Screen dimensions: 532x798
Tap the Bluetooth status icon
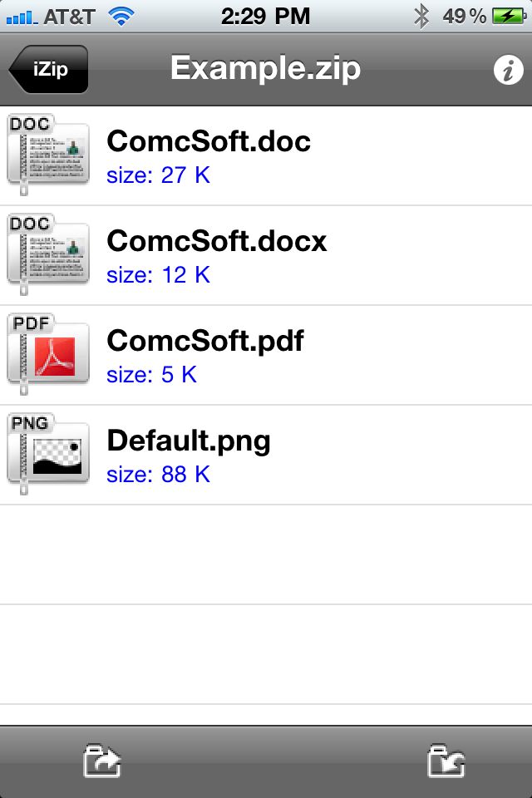click(x=421, y=17)
